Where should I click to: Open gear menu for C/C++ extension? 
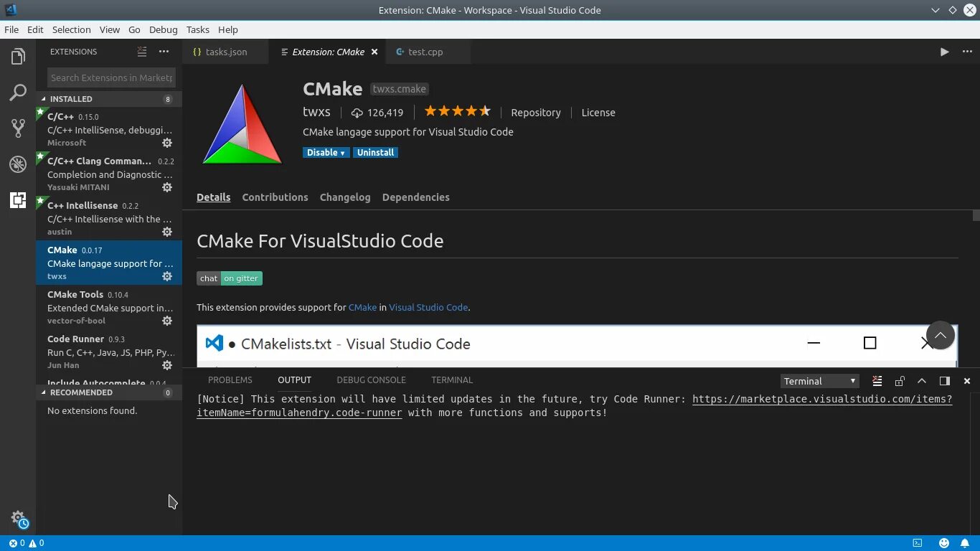(167, 143)
